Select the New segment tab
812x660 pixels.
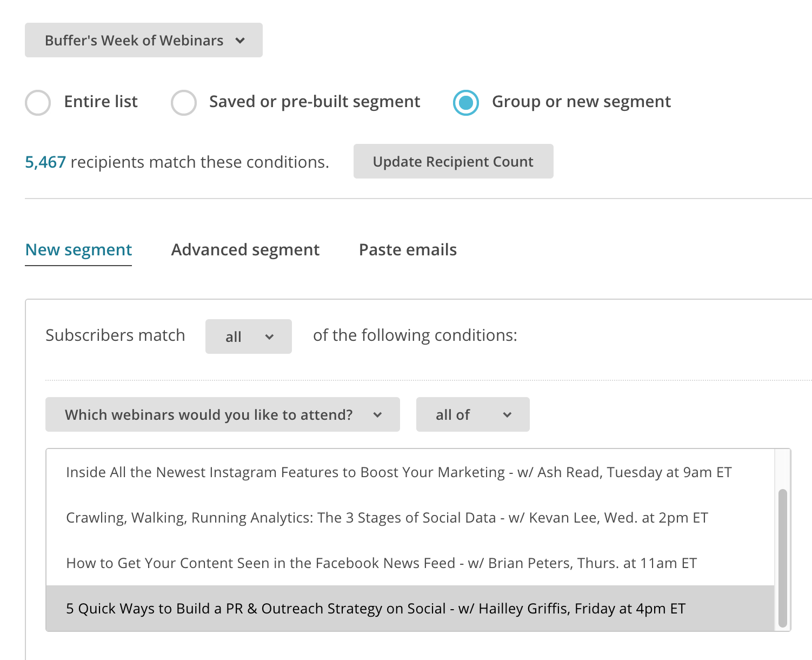(x=78, y=249)
